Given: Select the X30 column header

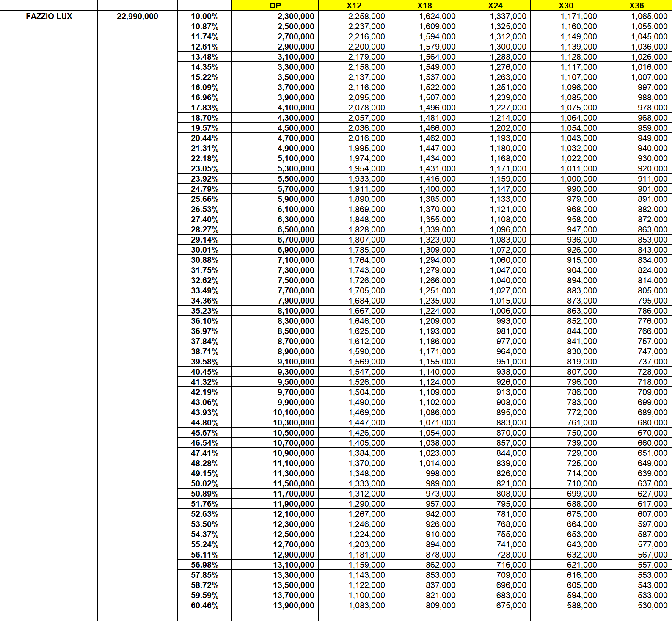Looking at the screenshot, I should [x=566, y=6].
